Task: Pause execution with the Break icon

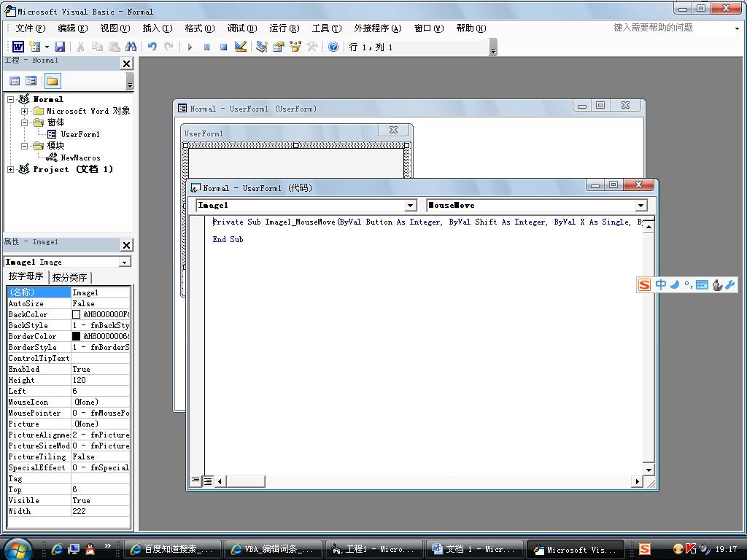Action: coord(206,47)
